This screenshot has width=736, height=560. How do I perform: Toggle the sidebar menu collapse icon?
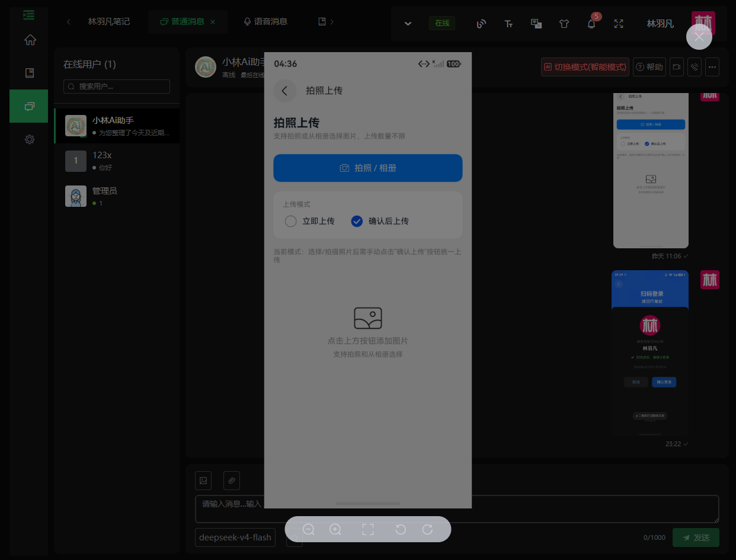click(x=28, y=15)
